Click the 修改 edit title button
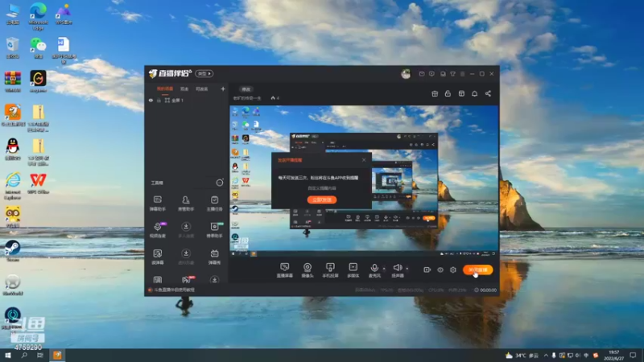 [246, 89]
